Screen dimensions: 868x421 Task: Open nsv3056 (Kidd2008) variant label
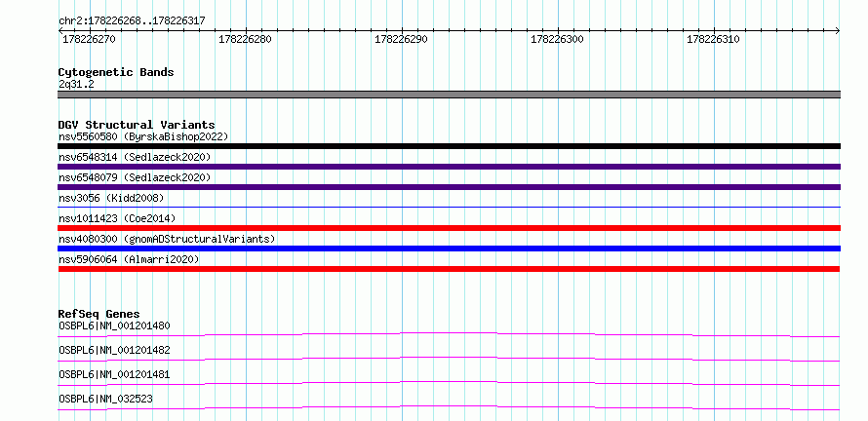[111, 198]
